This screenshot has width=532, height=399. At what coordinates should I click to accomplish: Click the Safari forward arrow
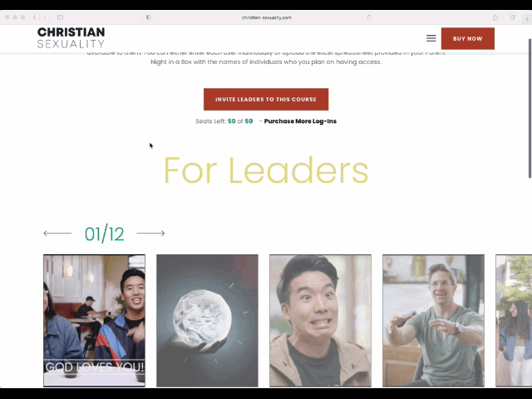pos(44,17)
